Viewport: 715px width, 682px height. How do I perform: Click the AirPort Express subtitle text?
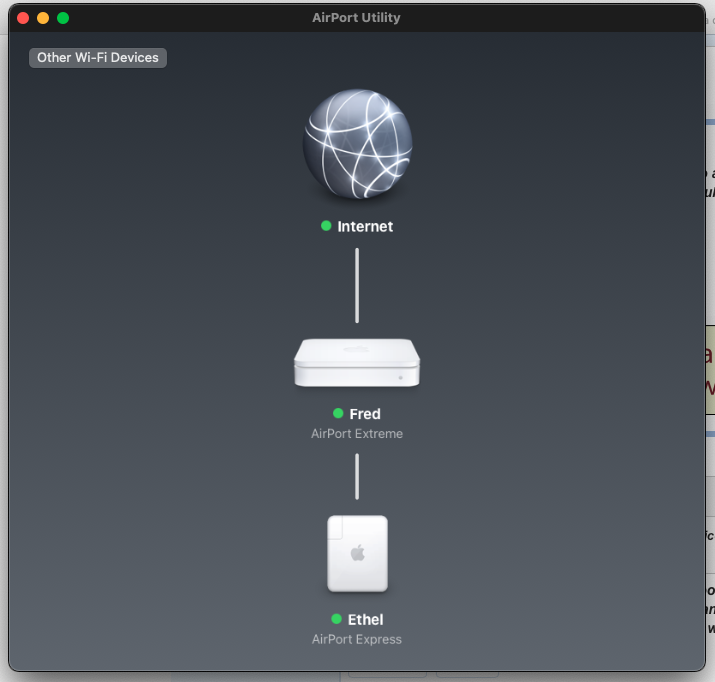(x=357, y=639)
